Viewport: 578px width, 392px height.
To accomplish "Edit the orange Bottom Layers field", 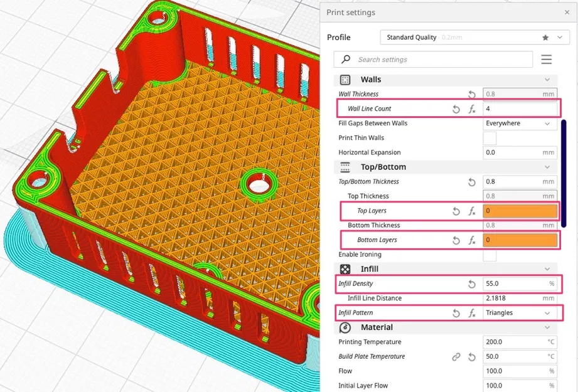I will (x=520, y=240).
